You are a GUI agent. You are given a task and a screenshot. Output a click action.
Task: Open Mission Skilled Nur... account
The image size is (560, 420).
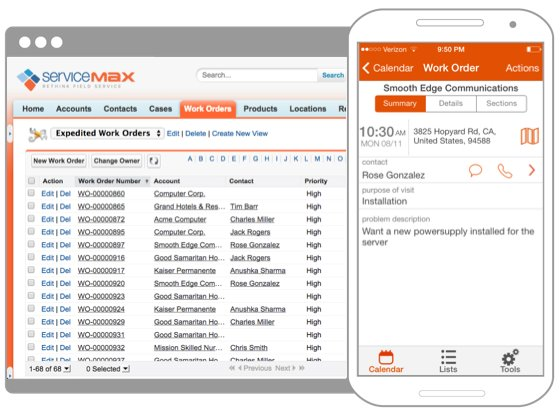tap(188, 348)
